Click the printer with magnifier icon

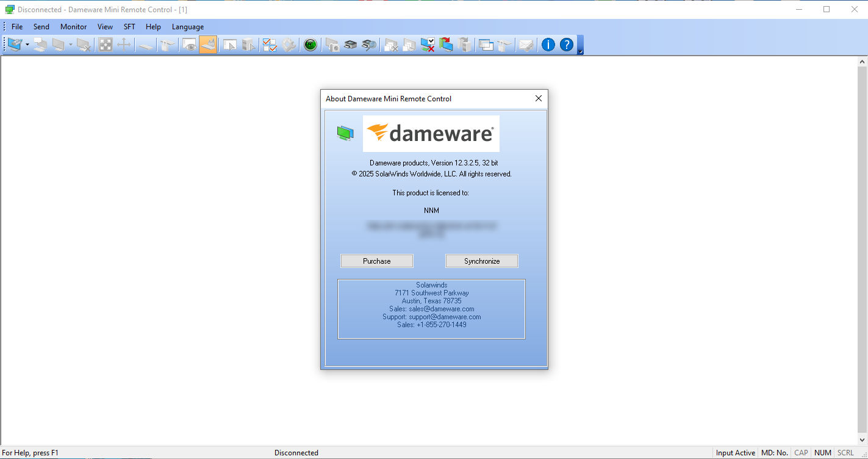coord(369,45)
